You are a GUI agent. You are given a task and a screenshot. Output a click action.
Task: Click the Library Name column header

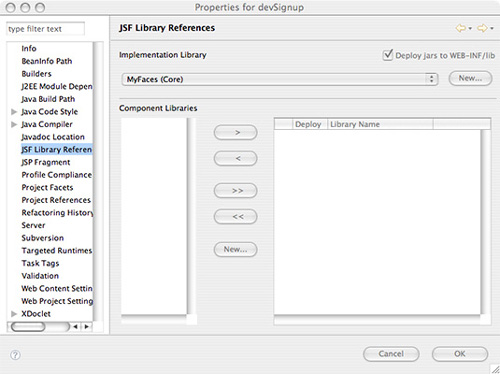point(380,124)
